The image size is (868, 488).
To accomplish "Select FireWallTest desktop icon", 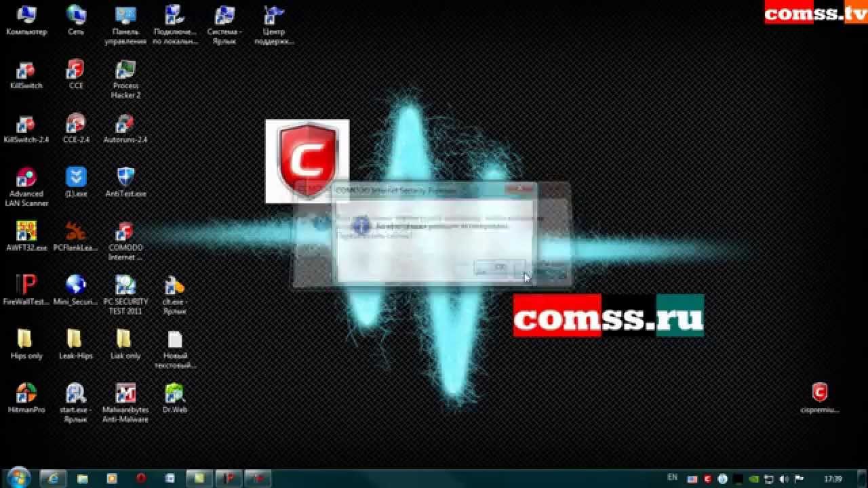I will click(26, 290).
